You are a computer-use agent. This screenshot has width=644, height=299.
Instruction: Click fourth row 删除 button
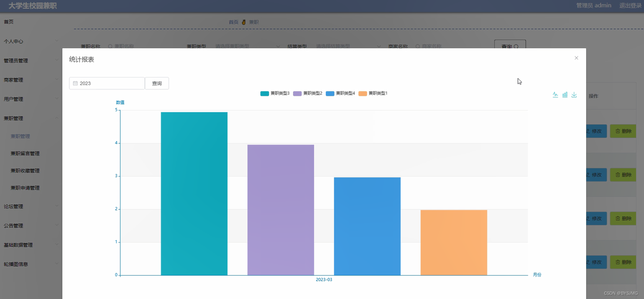point(623,262)
